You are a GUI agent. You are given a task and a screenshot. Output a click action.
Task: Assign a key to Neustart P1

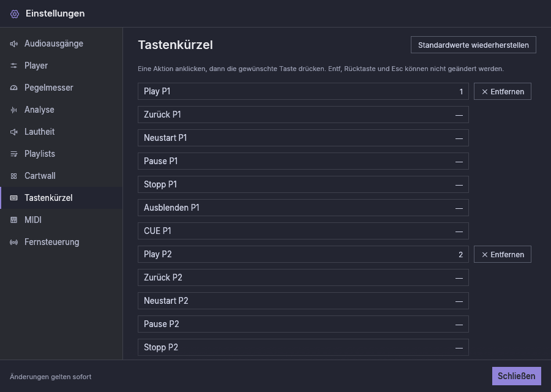pyautogui.click(x=303, y=138)
